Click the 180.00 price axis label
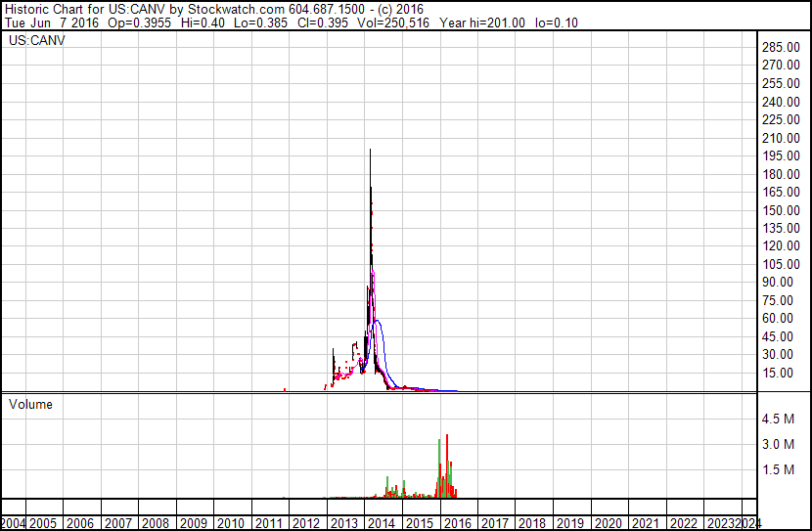Viewport: 812px width, 531px height. click(781, 174)
